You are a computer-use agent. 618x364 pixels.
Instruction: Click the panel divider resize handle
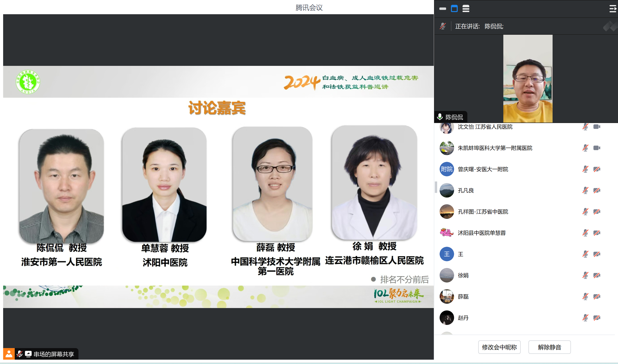tap(436, 187)
